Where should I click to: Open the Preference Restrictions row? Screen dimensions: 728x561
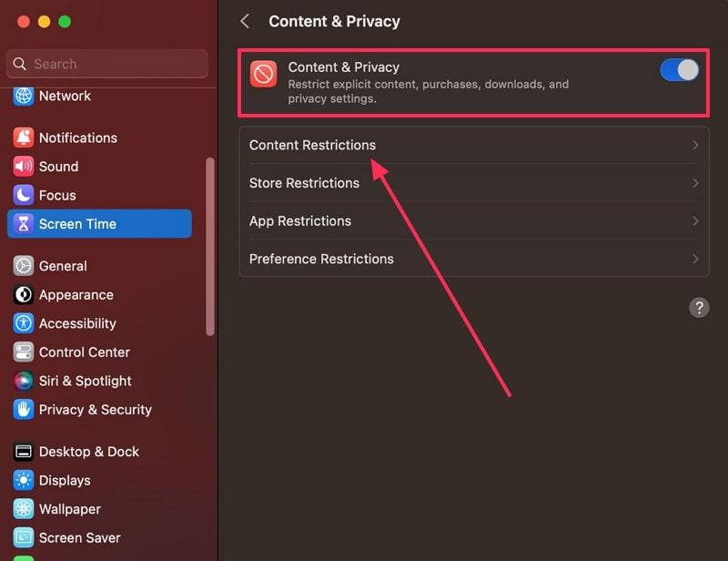click(x=473, y=259)
